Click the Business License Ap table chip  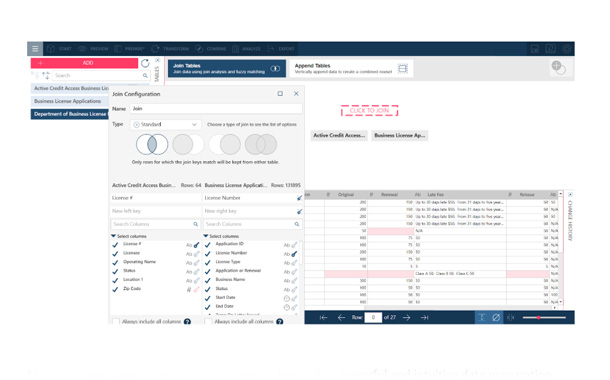400,135
